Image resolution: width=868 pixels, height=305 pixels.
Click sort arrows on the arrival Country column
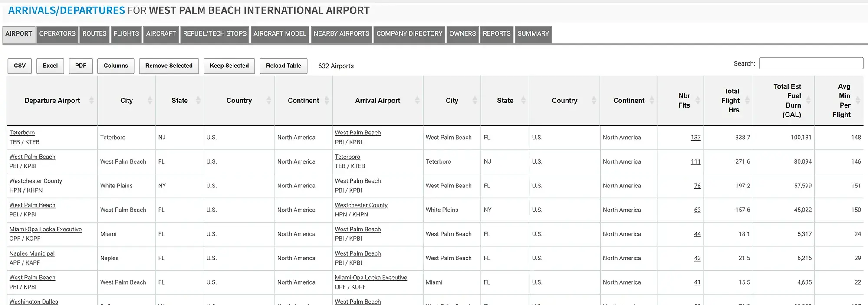(594, 101)
